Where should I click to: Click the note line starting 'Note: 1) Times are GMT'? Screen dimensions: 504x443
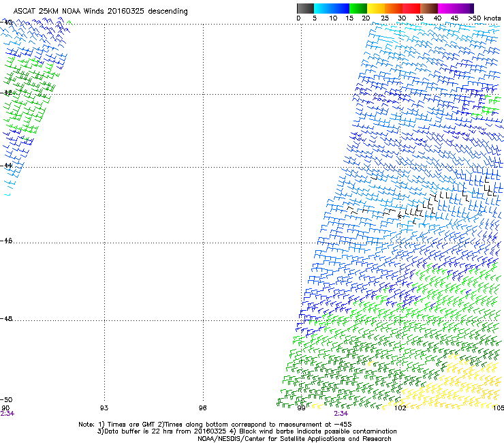tap(215, 425)
